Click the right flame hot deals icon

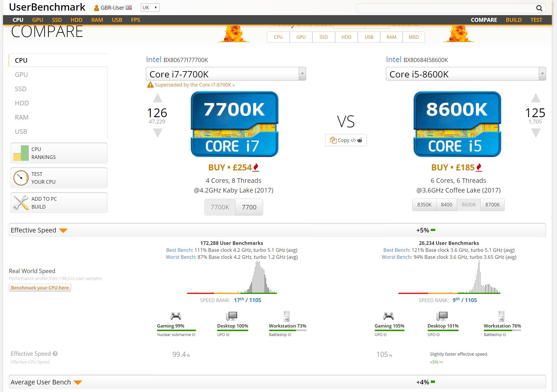click(458, 33)
